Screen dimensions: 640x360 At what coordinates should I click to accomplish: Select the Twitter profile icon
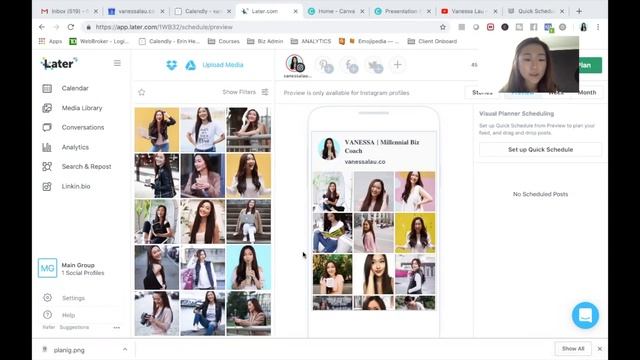click(x=375, y=65)
